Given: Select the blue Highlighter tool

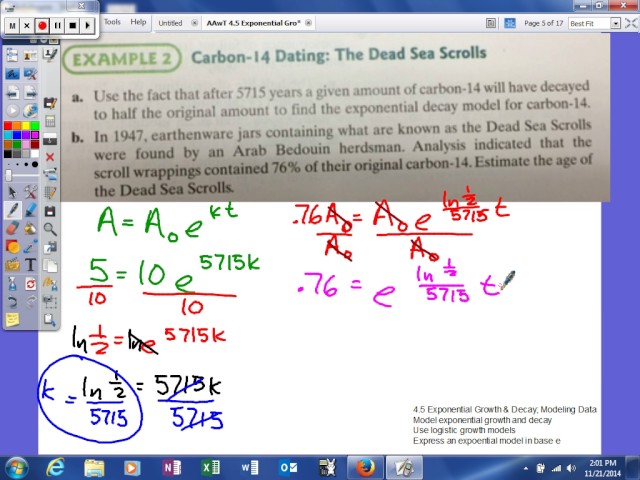Looking at the screenshot, I should point(30,210).
